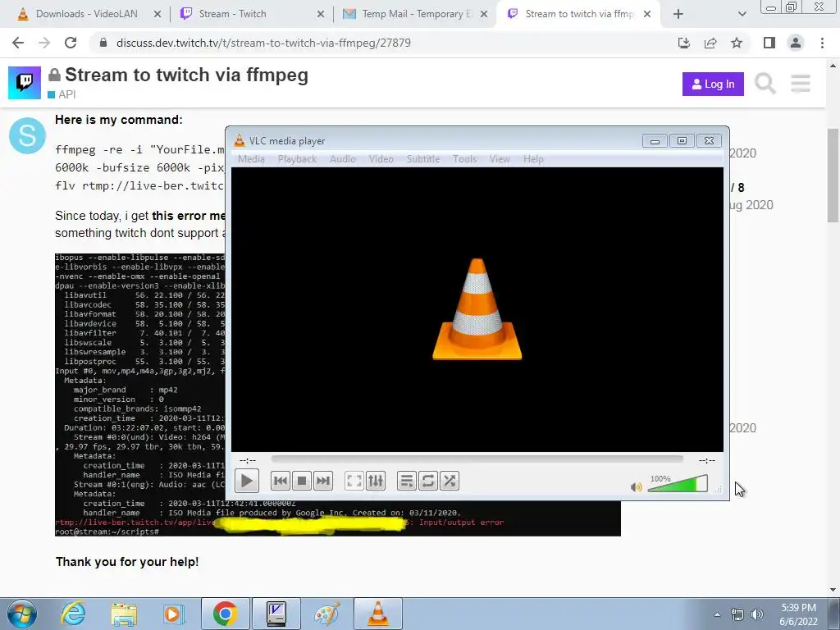Reload the page in Chrome
The height and width of the screenshot is (630, 840).
[71, 43]
